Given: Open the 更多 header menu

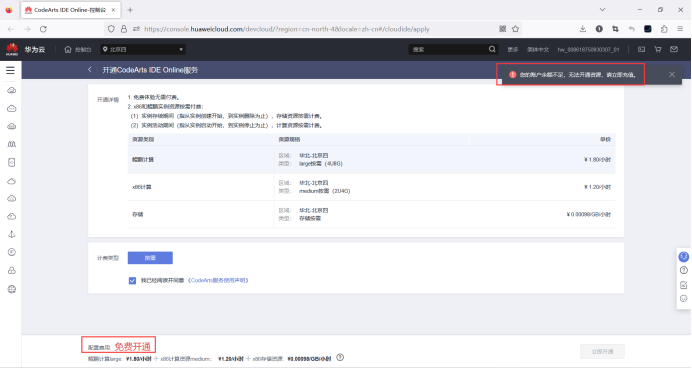Looking at the screenshot, I should point(512,49).
